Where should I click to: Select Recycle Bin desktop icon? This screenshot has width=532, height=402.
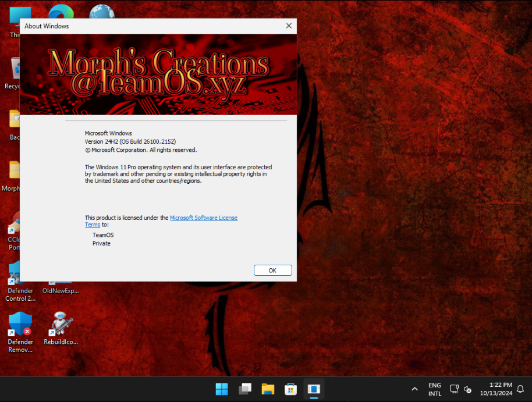coord(13,74)
